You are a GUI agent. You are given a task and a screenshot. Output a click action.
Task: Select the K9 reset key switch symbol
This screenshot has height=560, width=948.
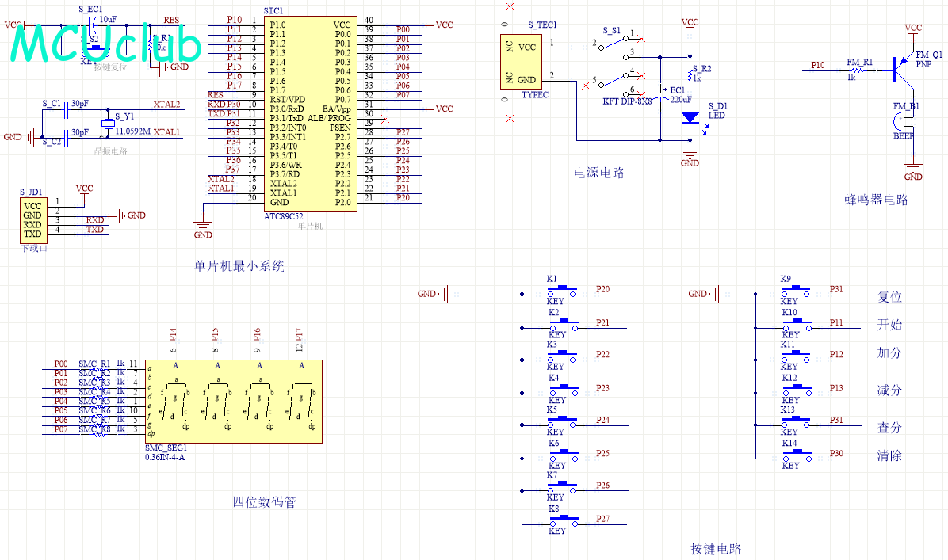tap(797, 291)
